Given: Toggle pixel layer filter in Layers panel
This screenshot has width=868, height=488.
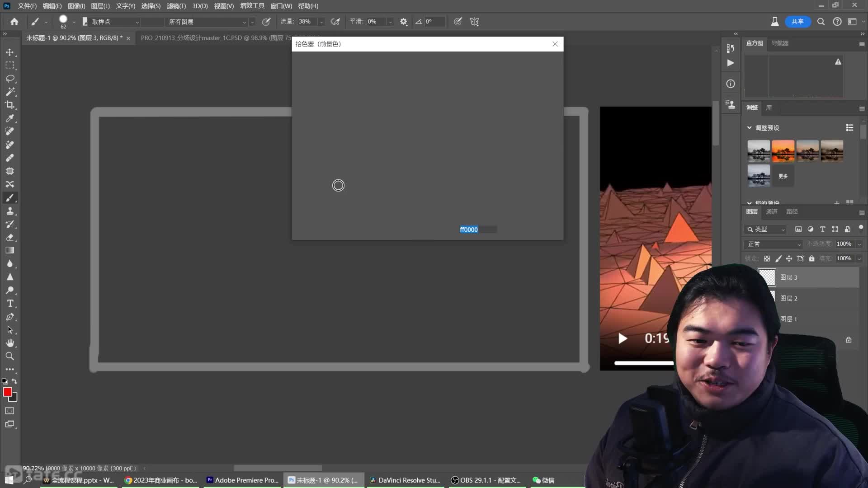Looking at the screenshot, I should tap(798, 230).
